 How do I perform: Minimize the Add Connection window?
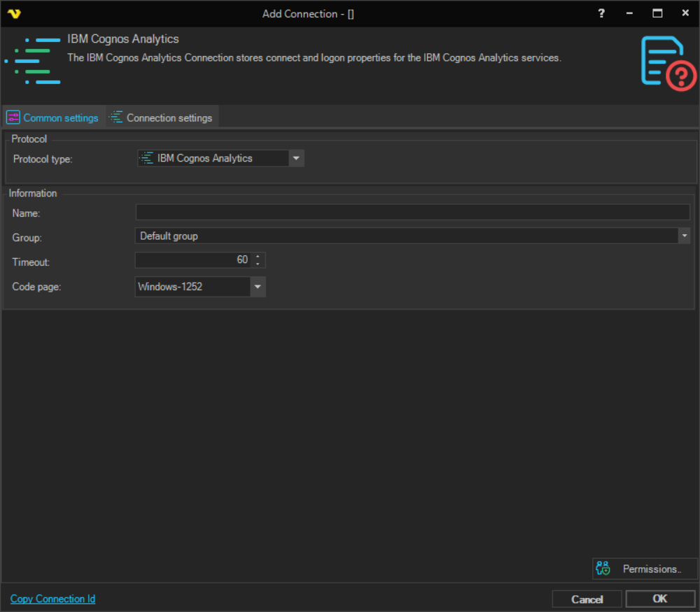pyautogui.click(x=629, y=13)
